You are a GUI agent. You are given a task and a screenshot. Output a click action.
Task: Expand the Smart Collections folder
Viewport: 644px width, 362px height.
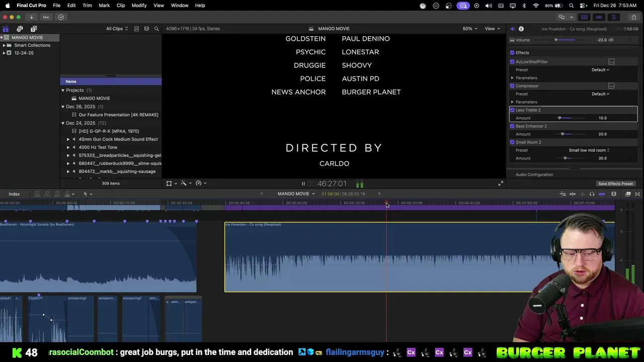tap(4, 45)
